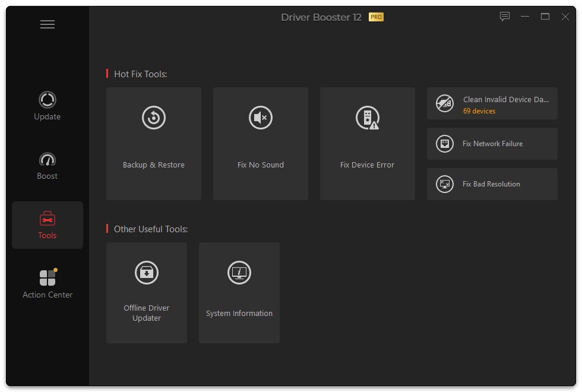The image size is (582, 392).
Task: Open the Boost speedometer icon
Action: [x=47, y=159]
